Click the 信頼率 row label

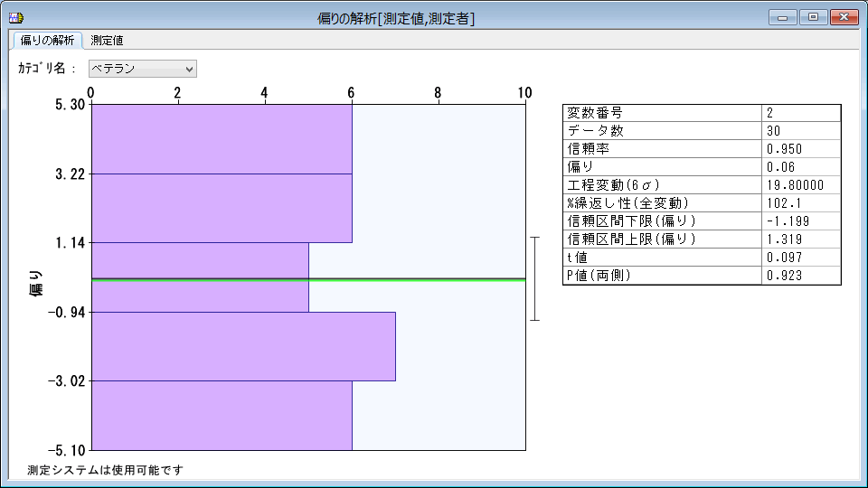588,149
